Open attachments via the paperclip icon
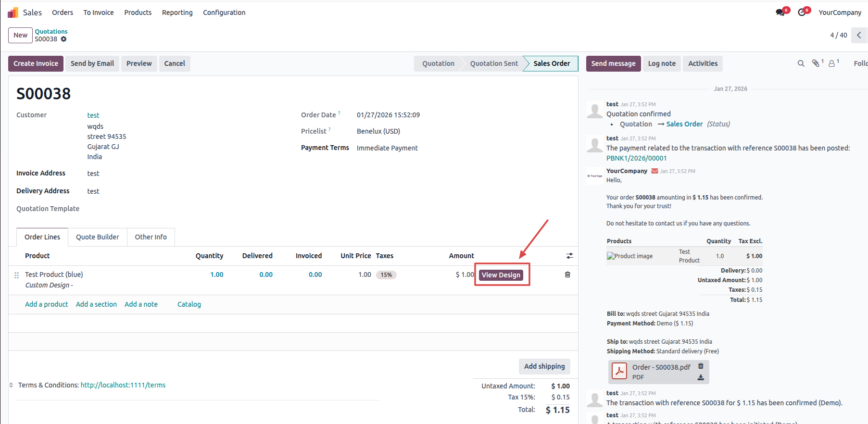Viewport: 868px width, 424px height. point(816,63)
